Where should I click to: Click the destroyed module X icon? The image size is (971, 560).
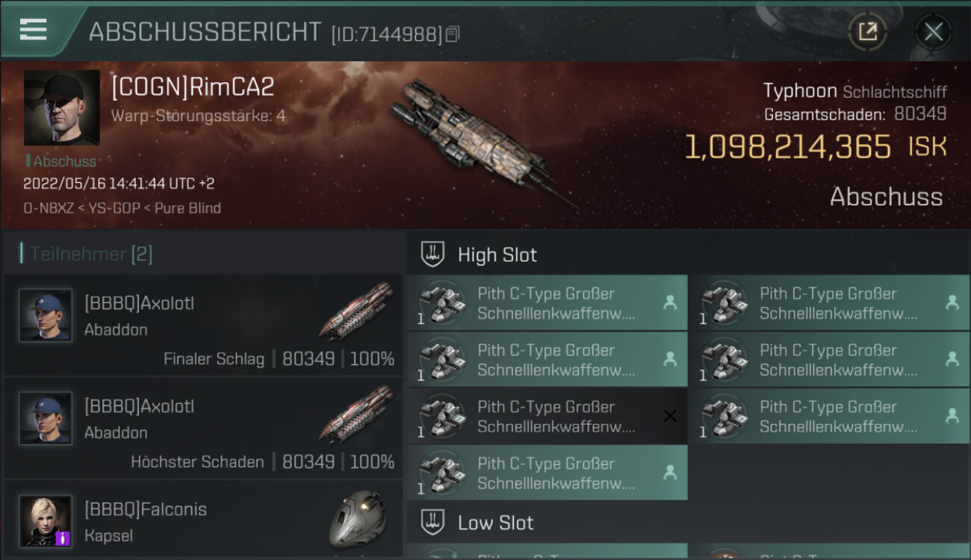[x=670, y=416]
